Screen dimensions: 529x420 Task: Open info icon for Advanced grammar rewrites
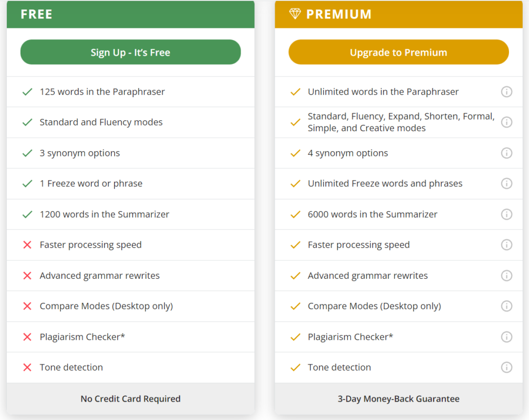[506, 276]
